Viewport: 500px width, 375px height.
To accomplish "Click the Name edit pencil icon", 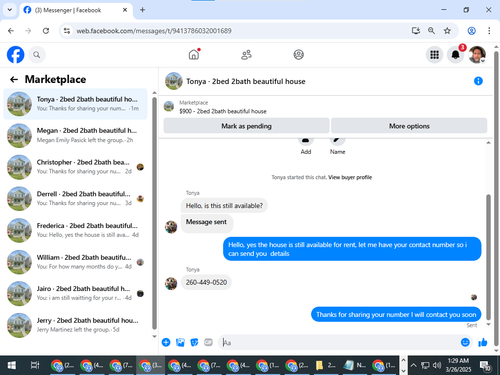I will pyautogui.click(x=337, y=140).
